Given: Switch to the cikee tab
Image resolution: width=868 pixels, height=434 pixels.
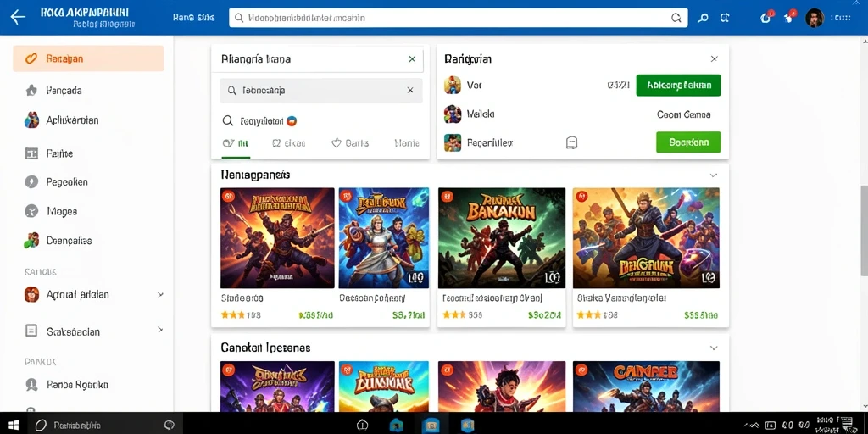Looking at the screenshot, I should tap(288, 143).
